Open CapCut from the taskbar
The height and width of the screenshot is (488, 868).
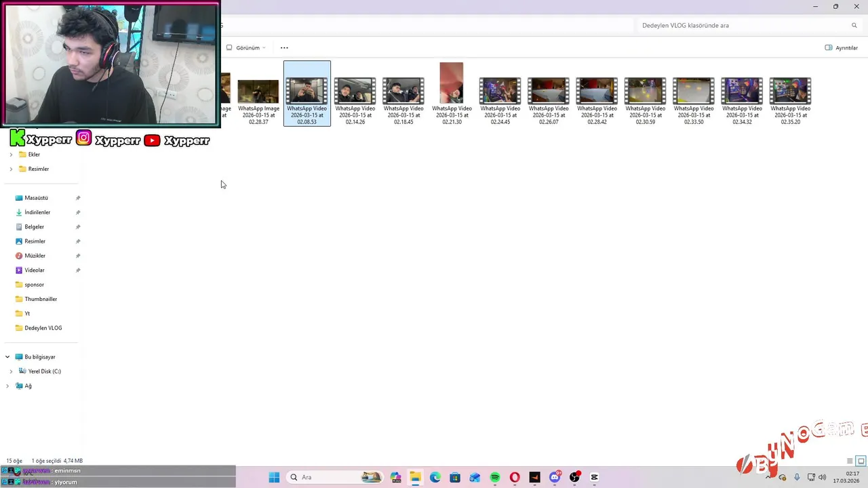[x=595, y=477]
